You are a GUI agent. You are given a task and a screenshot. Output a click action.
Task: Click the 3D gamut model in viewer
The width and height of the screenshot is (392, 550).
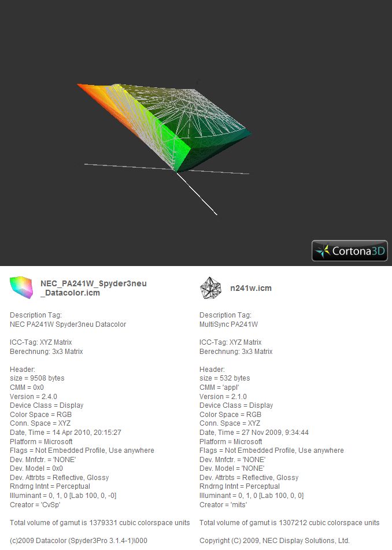pyautogui.click(x=164, y=127)
